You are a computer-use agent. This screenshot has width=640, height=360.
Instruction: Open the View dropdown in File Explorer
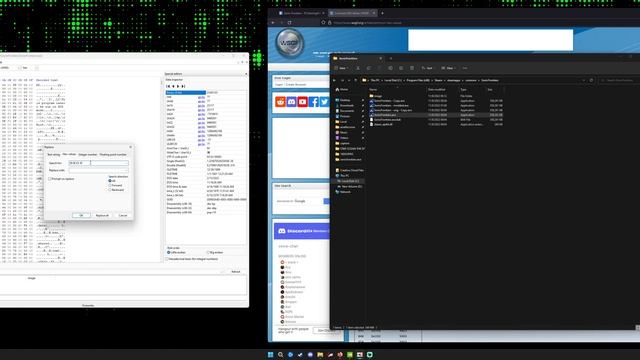[448, 68]
